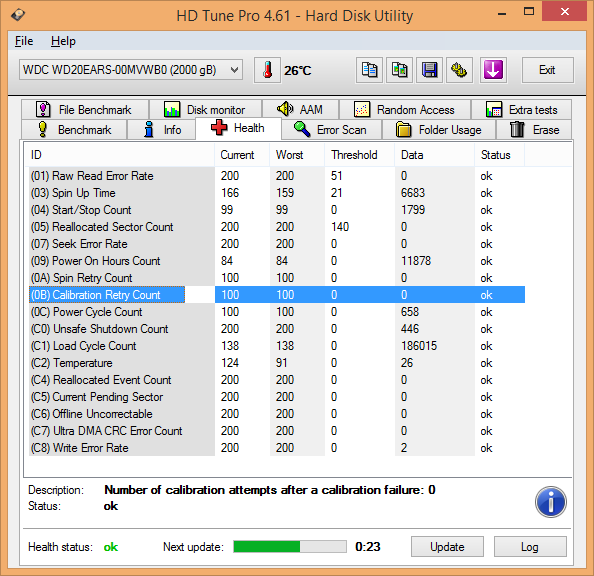
Task: Select the Health tab
Action: coord(238,128)
